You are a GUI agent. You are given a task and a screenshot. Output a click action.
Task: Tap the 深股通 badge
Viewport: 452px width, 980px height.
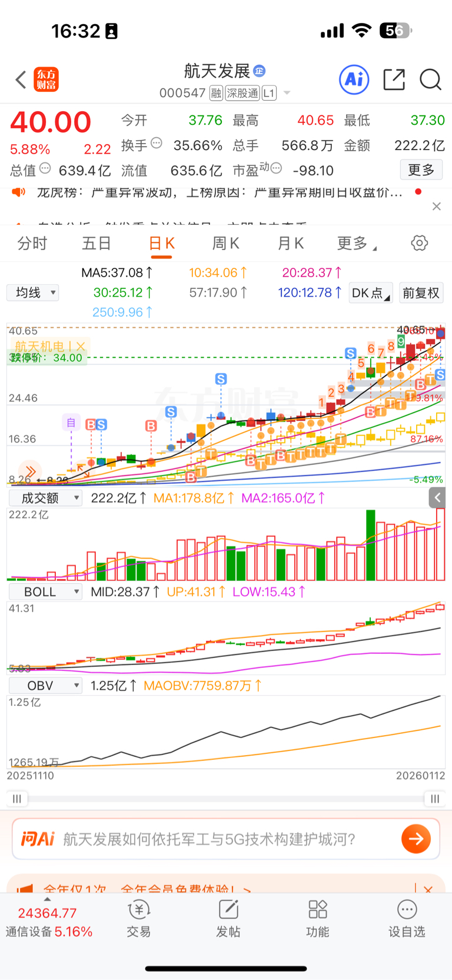pos(242,93)
